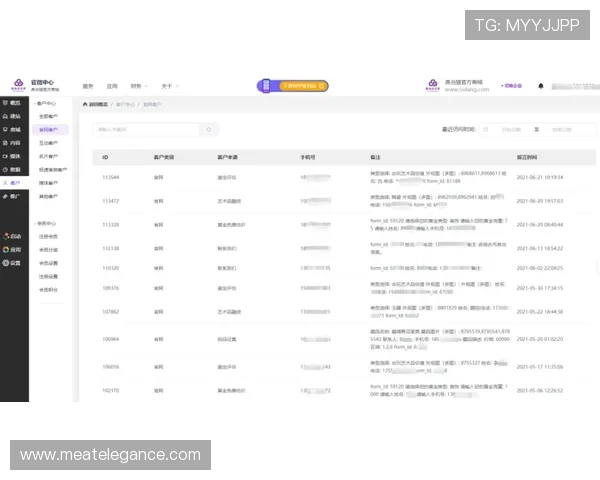Click the row with ID 113544
Image resolution: width=600 pixels, height=480 pixels.
(344, 177)
